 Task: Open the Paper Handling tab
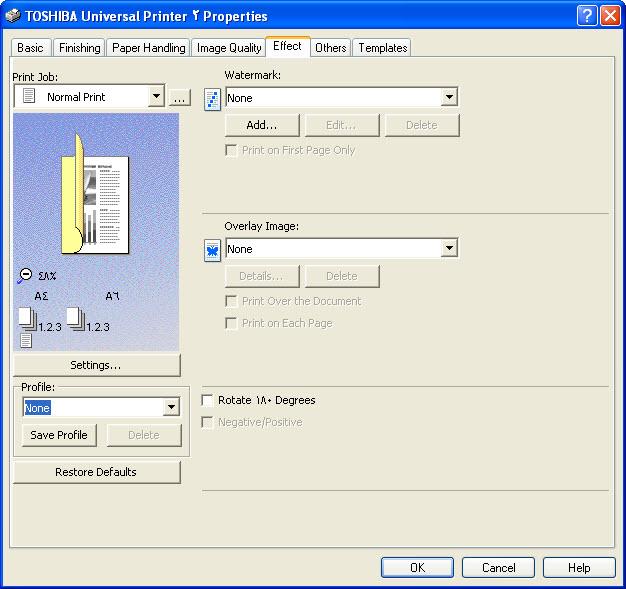coord(149,48)
